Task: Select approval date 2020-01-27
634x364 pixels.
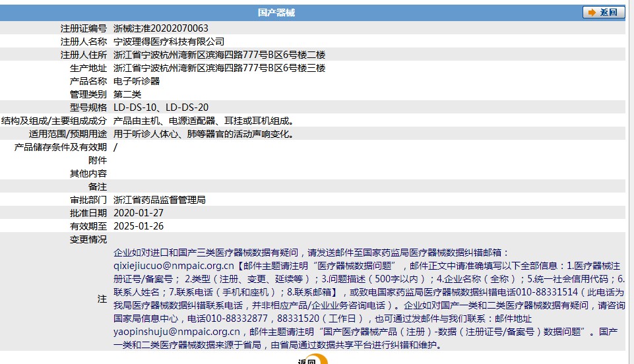Action: pyautogui.click(x=139, y=213)
